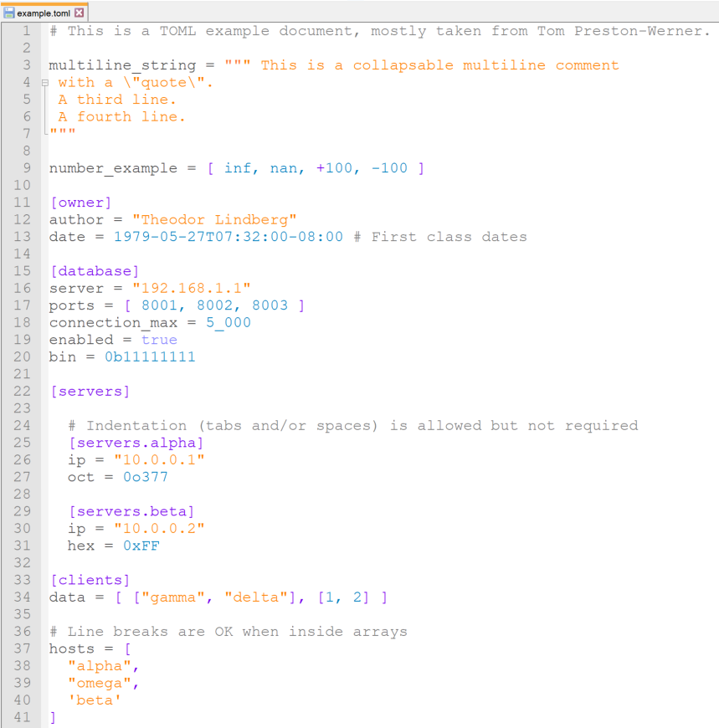The height and width of the screenshot is (728, 719).
Task: Click the text 'A third line.'
Action: tap(117, 100)
